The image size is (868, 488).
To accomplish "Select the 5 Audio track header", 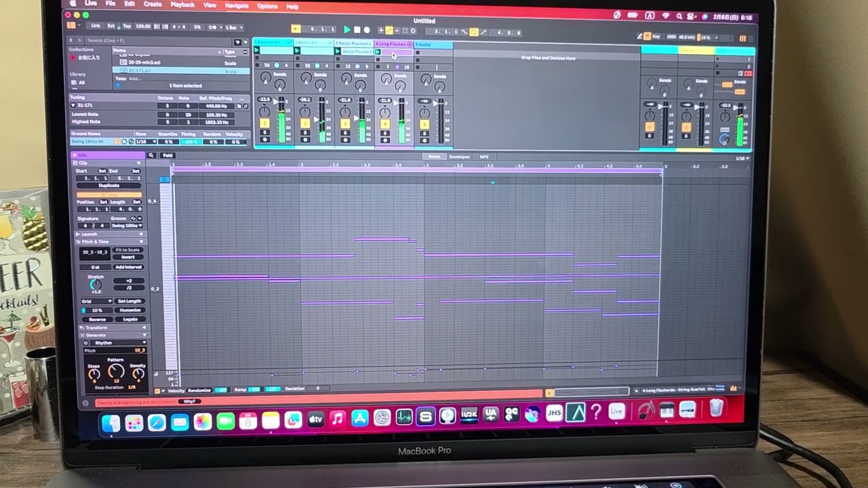I will pyautogui.click(x=433, y=45).
